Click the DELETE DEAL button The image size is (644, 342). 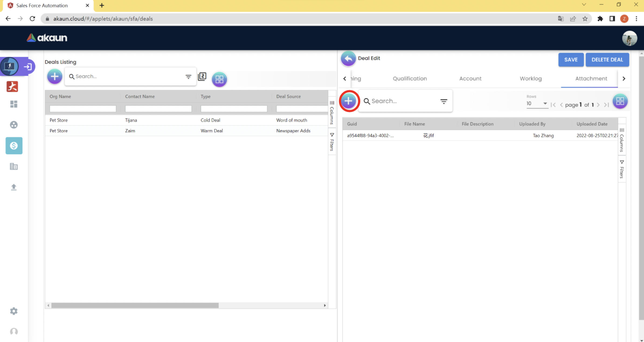tap(607, 60)
